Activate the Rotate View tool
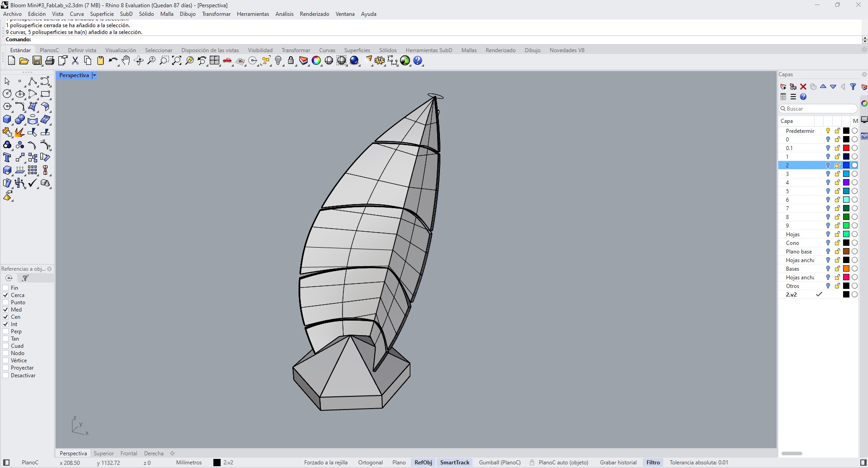Screen dimensions: 868x468 point(139,61)
